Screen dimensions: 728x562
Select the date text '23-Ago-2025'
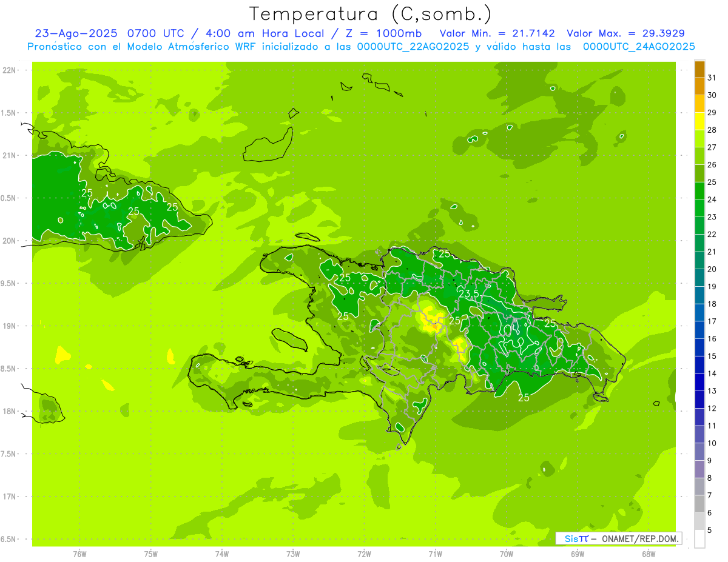click(76, 33)
